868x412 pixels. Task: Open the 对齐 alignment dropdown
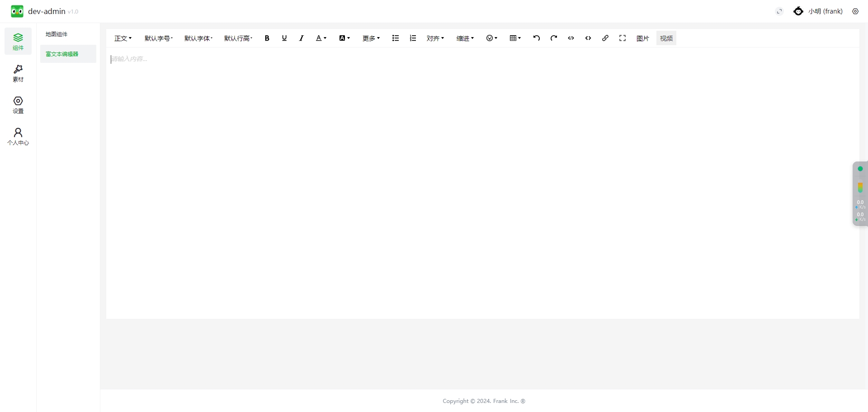click(435, 38)
